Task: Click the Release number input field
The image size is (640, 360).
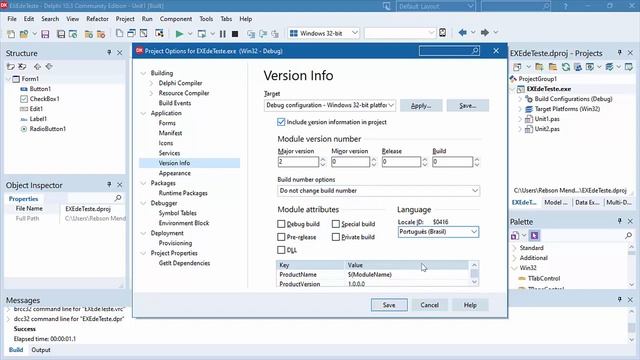Action: pos(401,162)
